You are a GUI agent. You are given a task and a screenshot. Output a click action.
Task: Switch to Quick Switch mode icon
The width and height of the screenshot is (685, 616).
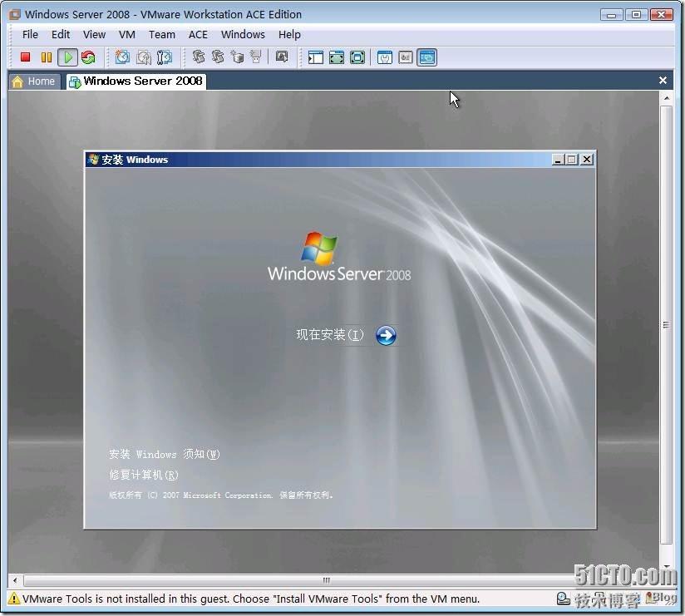[337, 57]
